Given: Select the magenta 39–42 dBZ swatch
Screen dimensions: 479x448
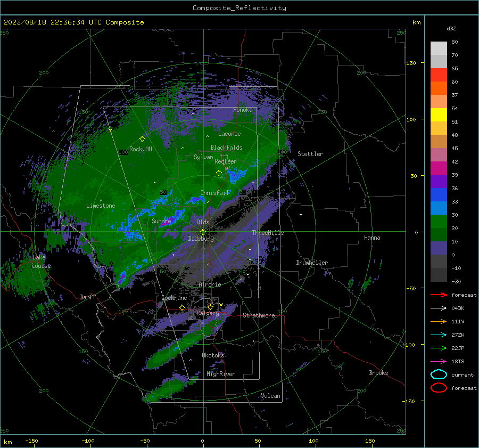Looking at the screenshot, I should [x=439, y=168].
